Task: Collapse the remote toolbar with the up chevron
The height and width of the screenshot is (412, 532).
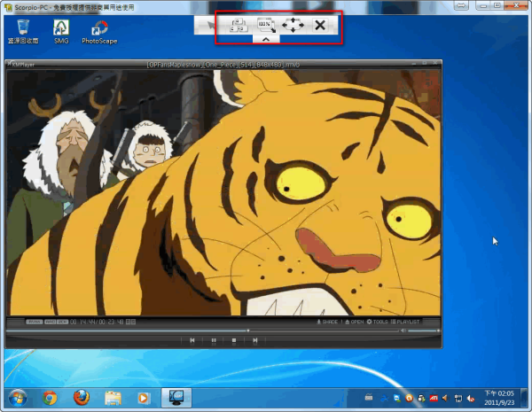Action: click(x=267, y=39)
